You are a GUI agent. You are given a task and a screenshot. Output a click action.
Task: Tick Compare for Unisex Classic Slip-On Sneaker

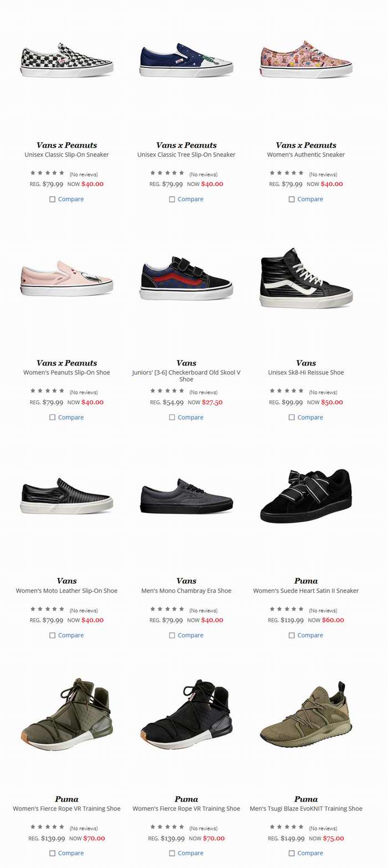click(x=52, y=199)
